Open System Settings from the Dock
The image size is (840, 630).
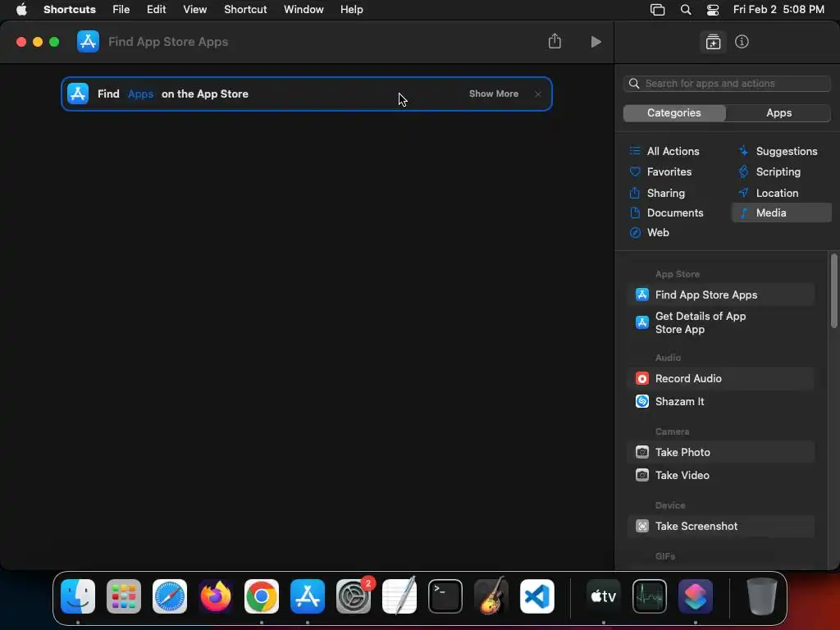pyautogui.click(x=354, y=596)
